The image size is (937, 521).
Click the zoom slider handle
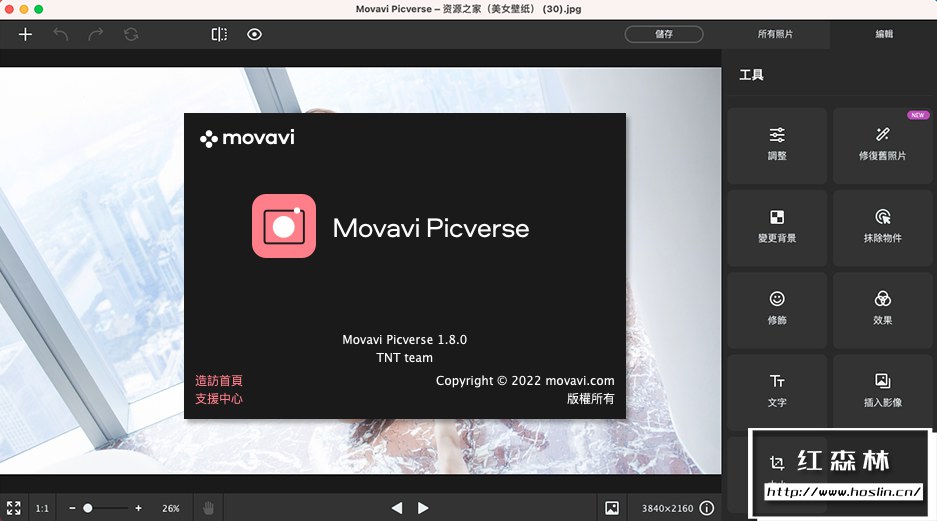point(88,508)
